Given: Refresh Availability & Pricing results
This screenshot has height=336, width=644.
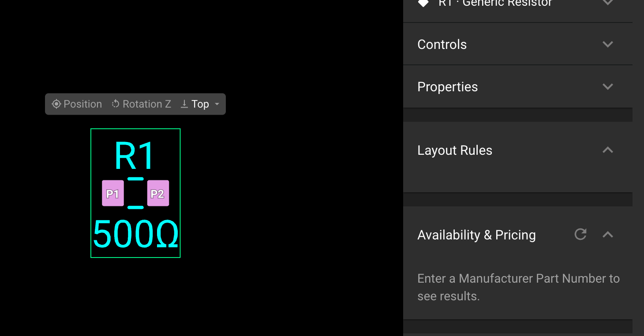Looking at the screenshot, I should [x=580, y=234].
